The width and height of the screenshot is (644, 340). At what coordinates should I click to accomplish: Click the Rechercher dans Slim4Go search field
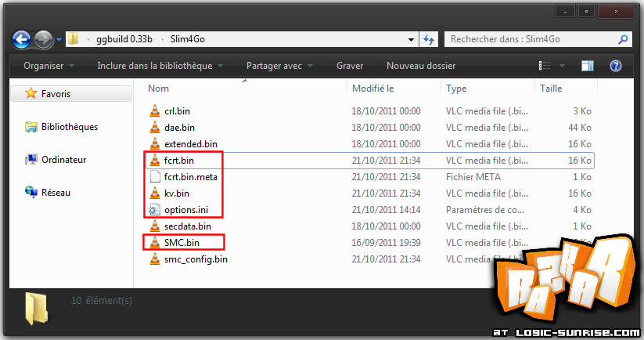pyautogui.click(x=531, y=38)
